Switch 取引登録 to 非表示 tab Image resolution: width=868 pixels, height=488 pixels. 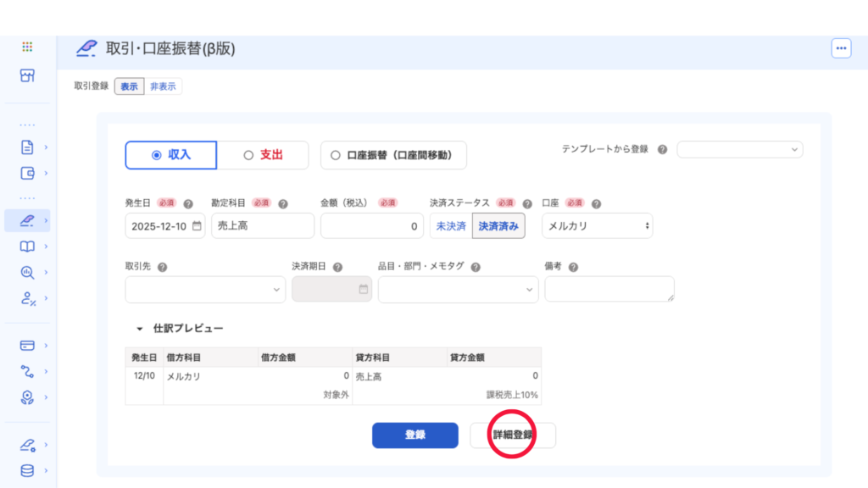164,86
